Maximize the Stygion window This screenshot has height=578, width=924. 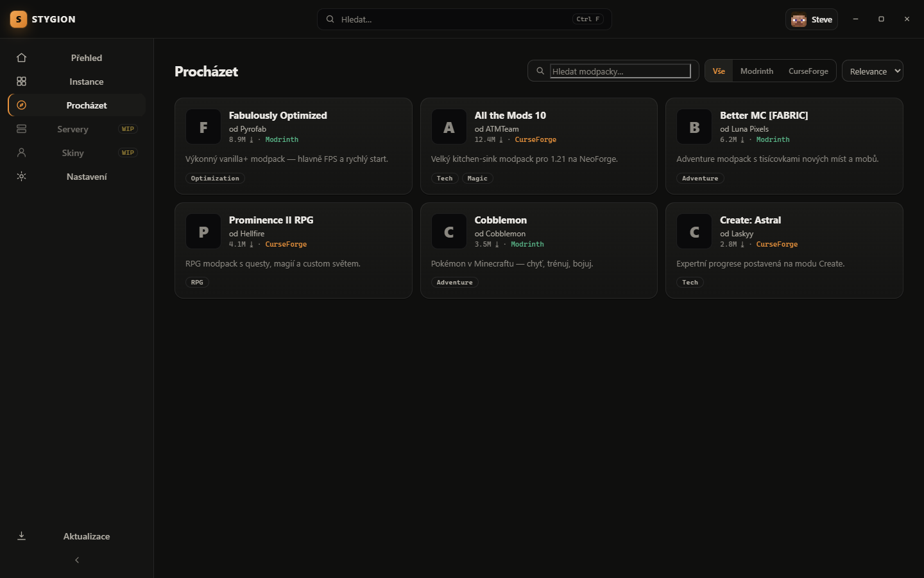881,19
